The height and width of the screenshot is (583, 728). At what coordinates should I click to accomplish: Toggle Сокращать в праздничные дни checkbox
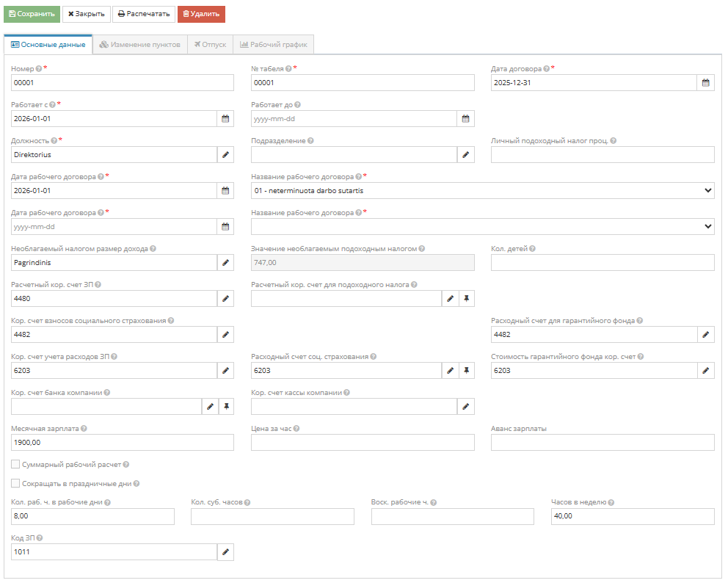pyautogui.click(x=15, y=484)
